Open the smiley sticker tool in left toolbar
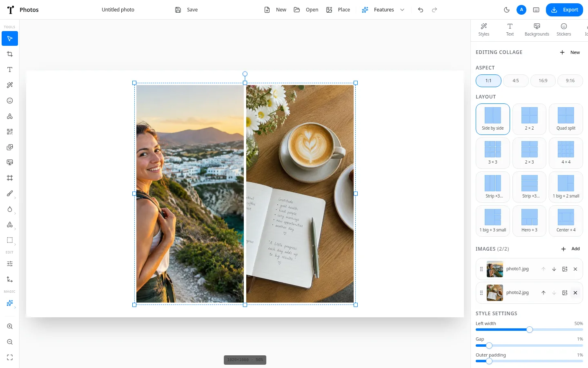The width and height of the screenshot is (588, 368). (x=10, y=101)
